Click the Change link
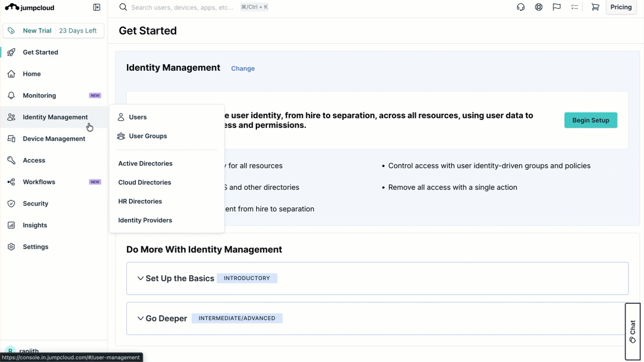Image resolution: width=644 pixels, height=362 pixels. pyautogui.click(x=243, y=68)
